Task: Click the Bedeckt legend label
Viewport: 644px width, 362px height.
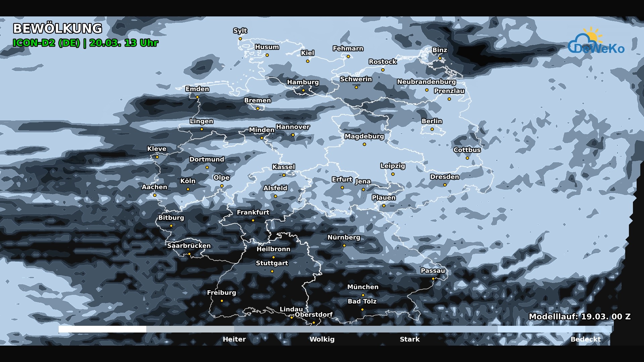Action: pos(586,339)
